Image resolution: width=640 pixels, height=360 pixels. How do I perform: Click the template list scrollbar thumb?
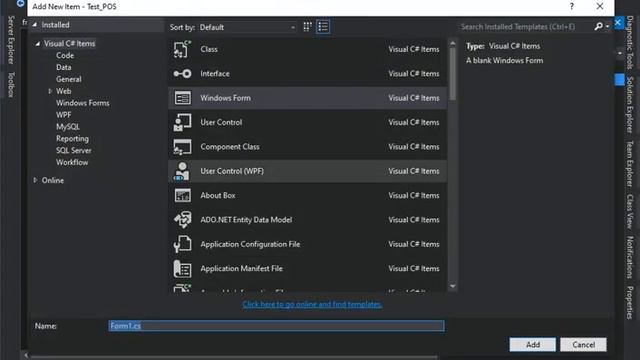click(x=453, y=74)
